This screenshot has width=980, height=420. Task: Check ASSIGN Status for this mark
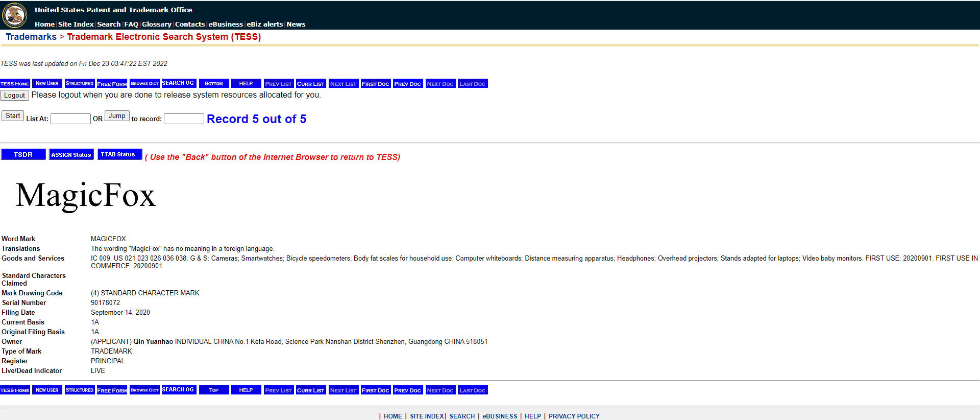(71, 155)
